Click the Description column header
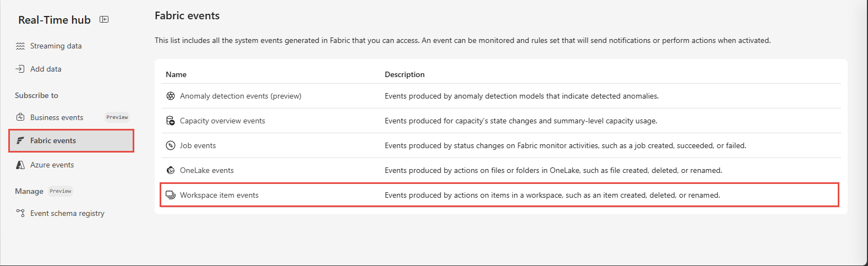868x266 pixels. (x=405, y=74)
